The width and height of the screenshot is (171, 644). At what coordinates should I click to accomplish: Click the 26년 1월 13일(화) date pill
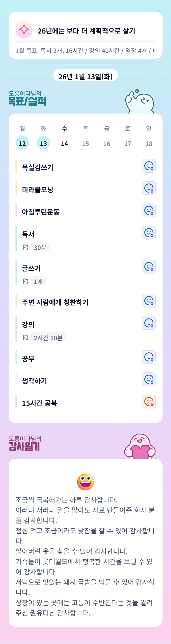85,76
